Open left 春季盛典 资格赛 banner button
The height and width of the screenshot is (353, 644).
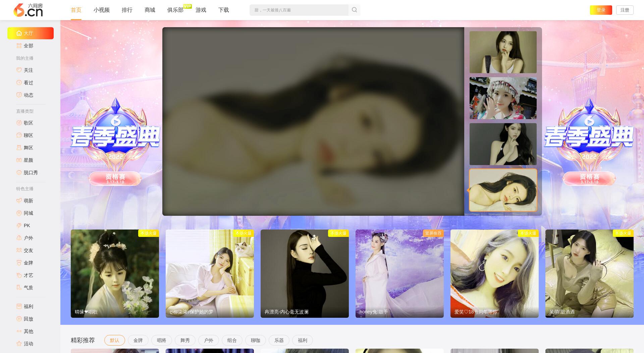point(115,179)
